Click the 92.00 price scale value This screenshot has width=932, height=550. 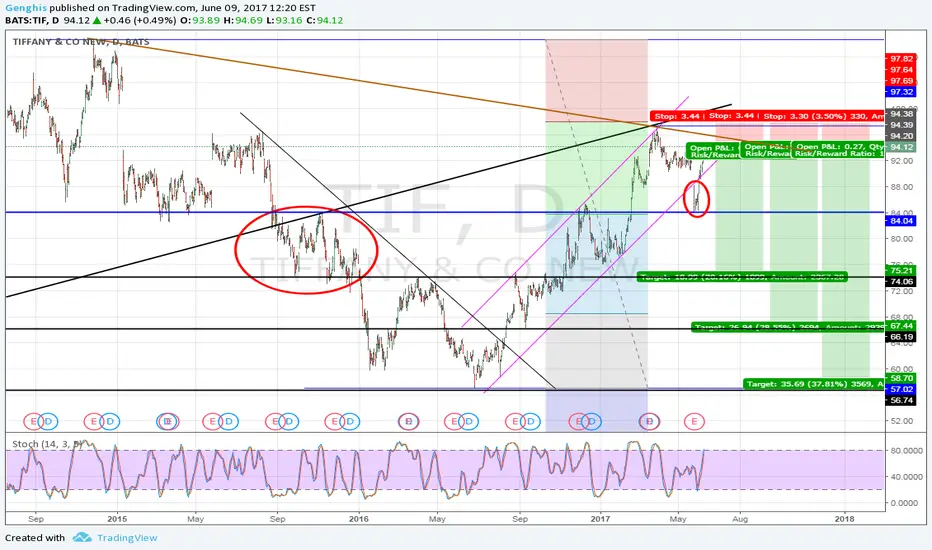pos(901,161)
